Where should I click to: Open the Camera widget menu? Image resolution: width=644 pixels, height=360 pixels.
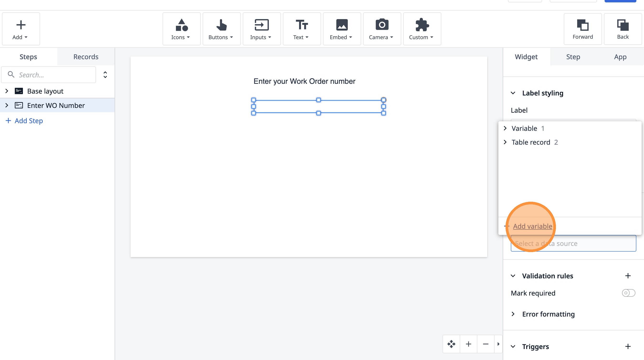[382, 29]
